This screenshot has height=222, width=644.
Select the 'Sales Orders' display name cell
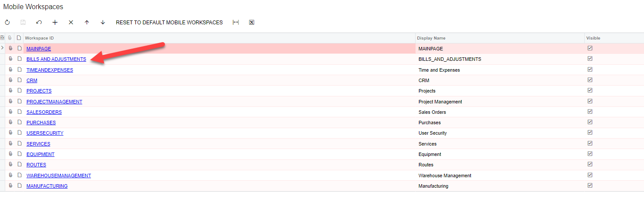500,112
